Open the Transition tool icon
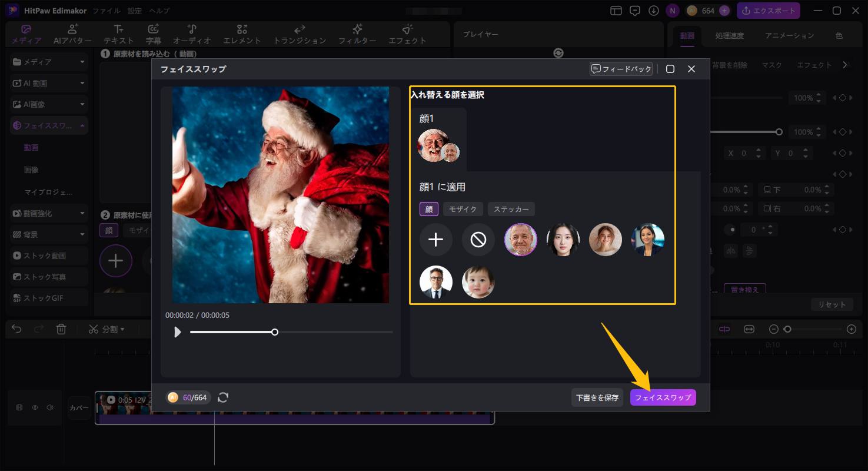This screenshot has height=471, width=868. (x=300, y=34)
